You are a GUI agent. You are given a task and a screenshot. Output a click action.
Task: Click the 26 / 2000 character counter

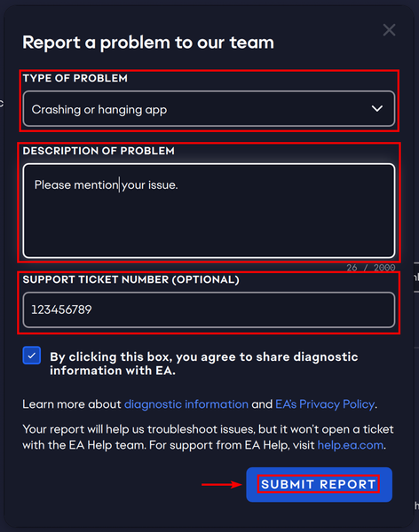point(371,268)
